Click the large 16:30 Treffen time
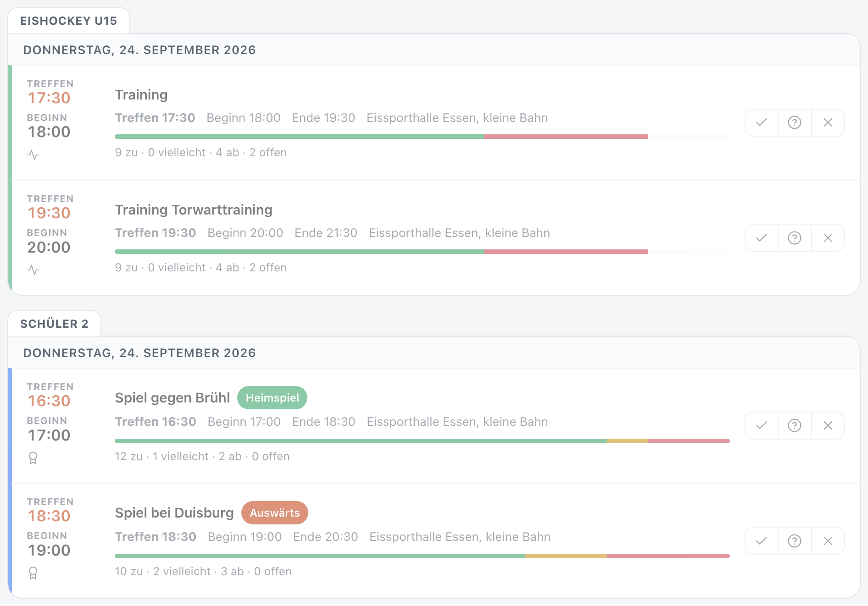 (x=49, y=401)
